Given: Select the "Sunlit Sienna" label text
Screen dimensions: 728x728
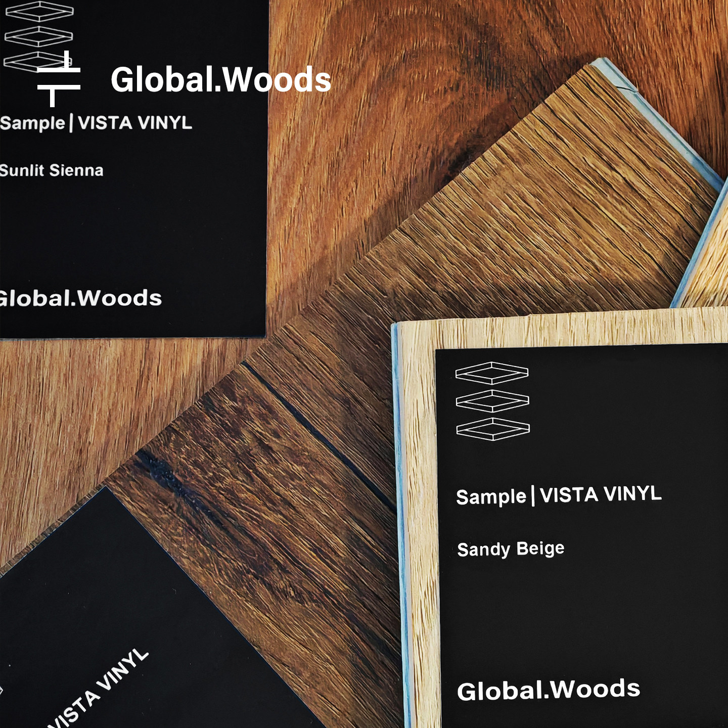Looking at the screenshot, I should pyautogui.click(x=52, y=170).
